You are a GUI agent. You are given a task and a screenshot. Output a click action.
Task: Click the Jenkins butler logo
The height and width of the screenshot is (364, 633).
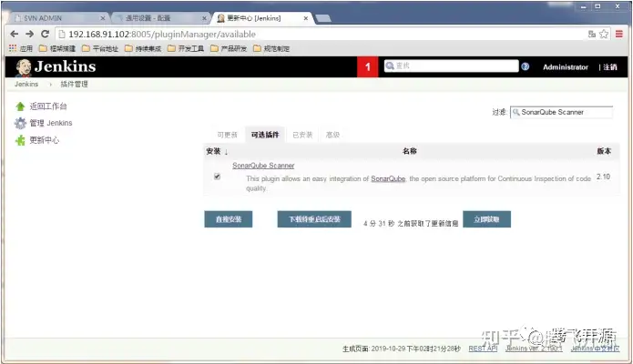click(23, 67)
